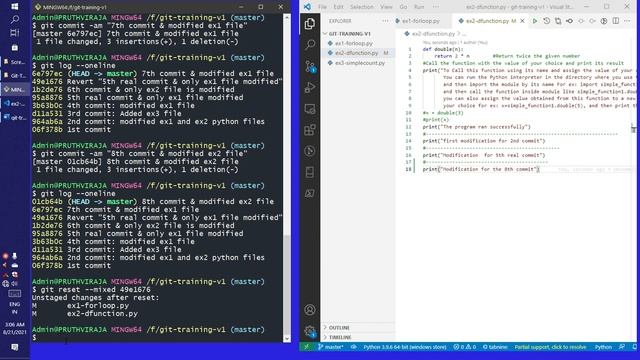Open the Search view in VS Code activity bar

pyautogui.click(x=310, y=44)
